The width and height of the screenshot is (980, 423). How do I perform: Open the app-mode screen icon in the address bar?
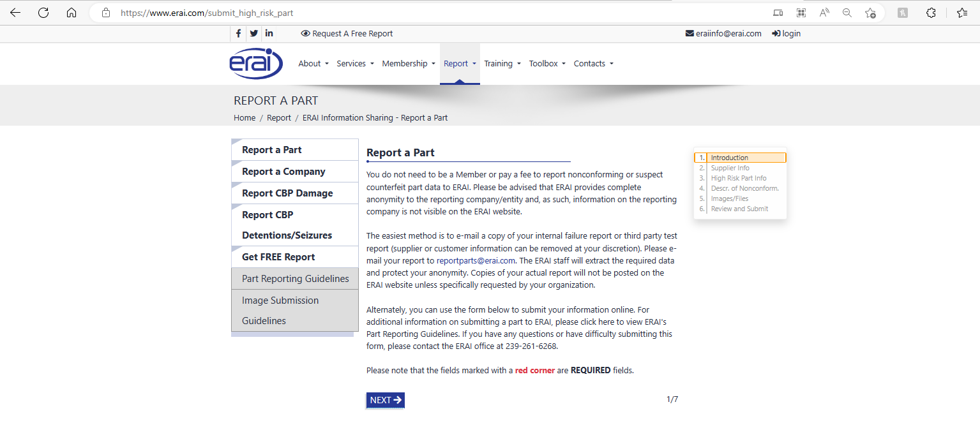(778, 13)
